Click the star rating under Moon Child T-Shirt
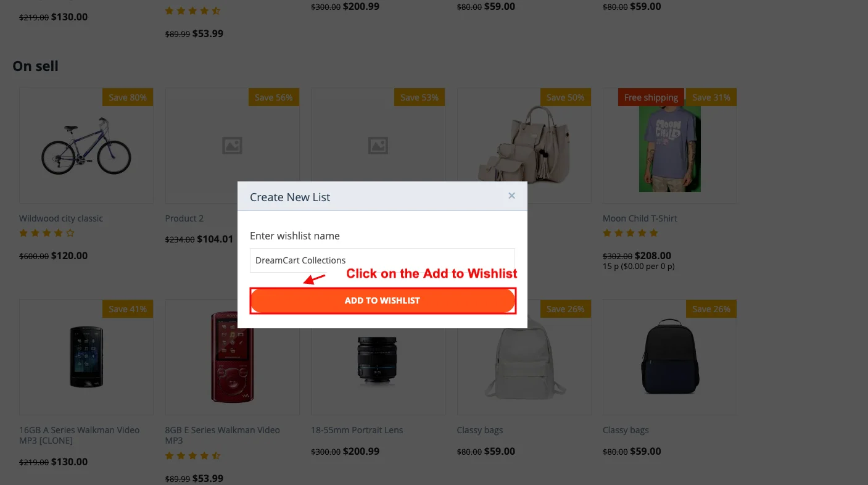This screenshot has width=868, height=485. (x=630, y=233)
